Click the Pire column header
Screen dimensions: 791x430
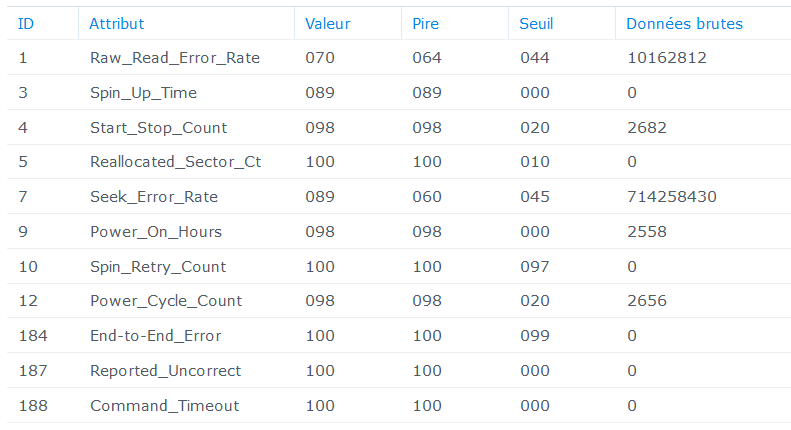[455, 24]
